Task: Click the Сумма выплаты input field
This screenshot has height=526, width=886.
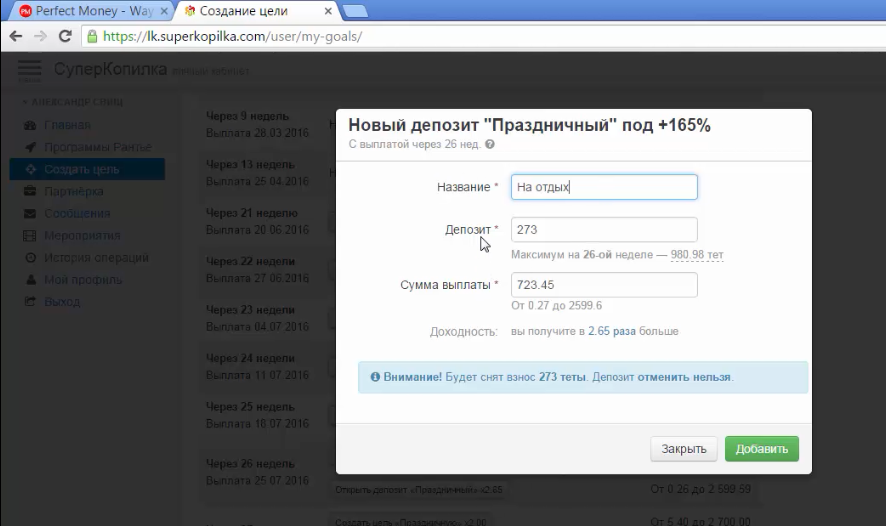Action: (604, 285)
